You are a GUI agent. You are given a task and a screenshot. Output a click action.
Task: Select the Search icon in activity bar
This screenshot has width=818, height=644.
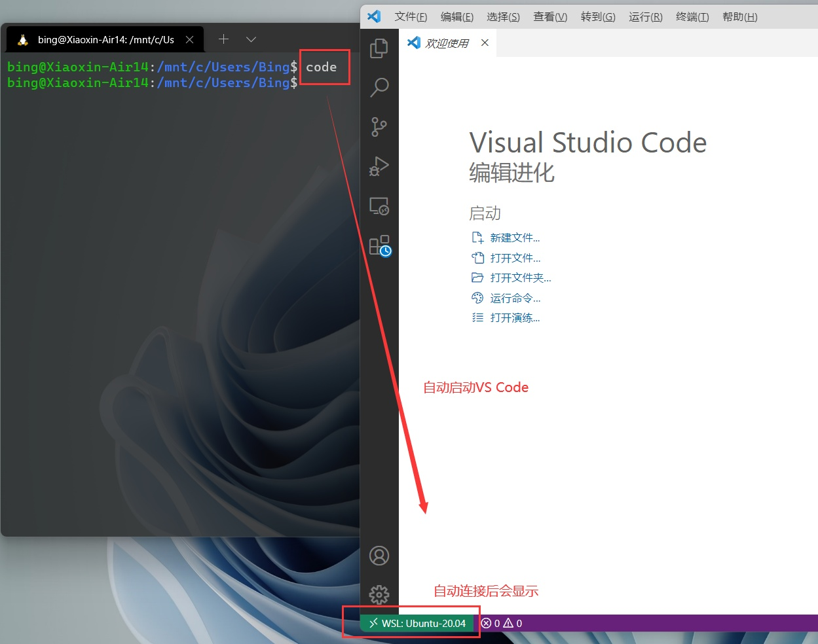click(379, 88)
